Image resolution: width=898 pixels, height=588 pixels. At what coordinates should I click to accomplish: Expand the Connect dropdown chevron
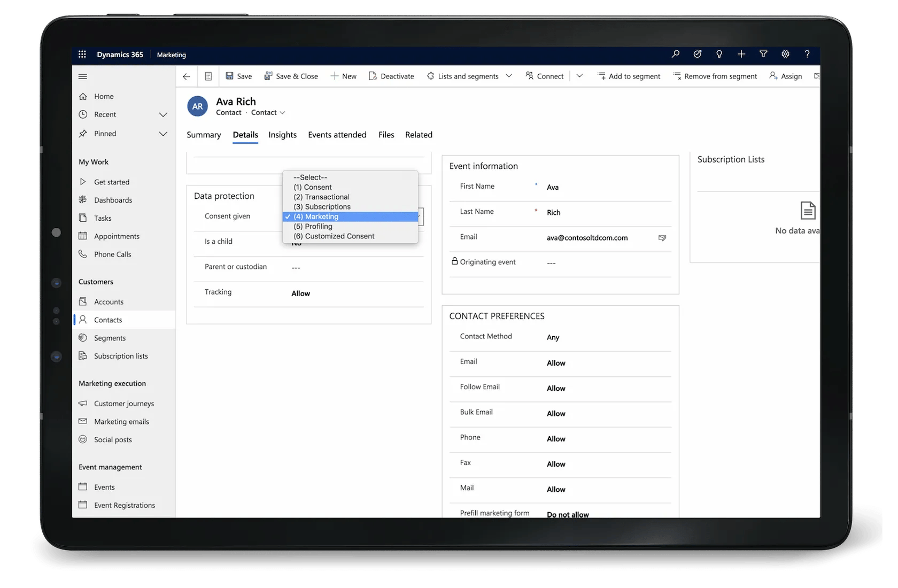tap(579, 76)
